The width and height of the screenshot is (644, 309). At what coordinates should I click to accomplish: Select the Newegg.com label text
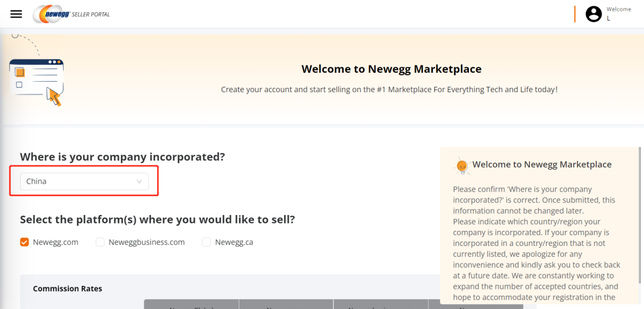[x=56, y=242]
